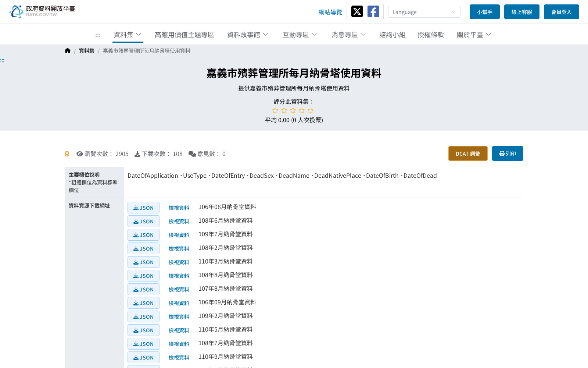Click the 平均 0.00 rating text
The height and width of the screenshot is (368, 588).
coord(294,120)
